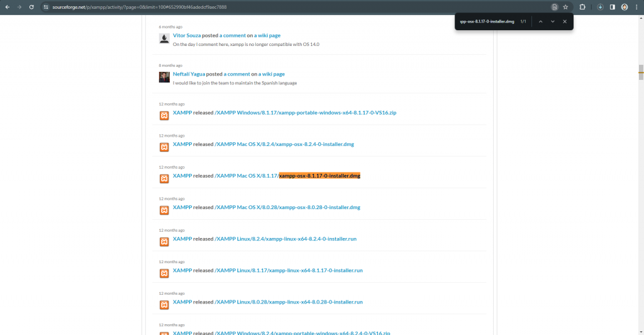Open xampp-linux-x64-8.0.28-0-installer.run link
Image resolution: width=644 pixels, height=335 pixels.
point(289,302)
